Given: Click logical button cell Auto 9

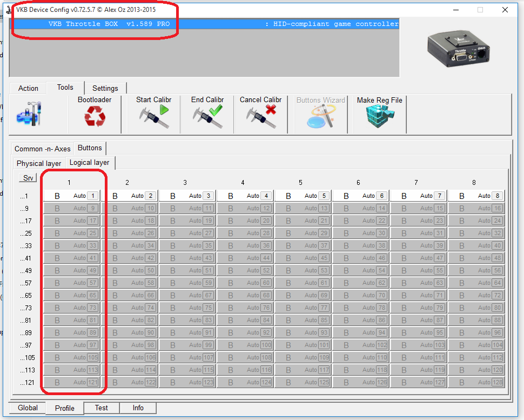Looking at the screenshot, I should 72,208.
